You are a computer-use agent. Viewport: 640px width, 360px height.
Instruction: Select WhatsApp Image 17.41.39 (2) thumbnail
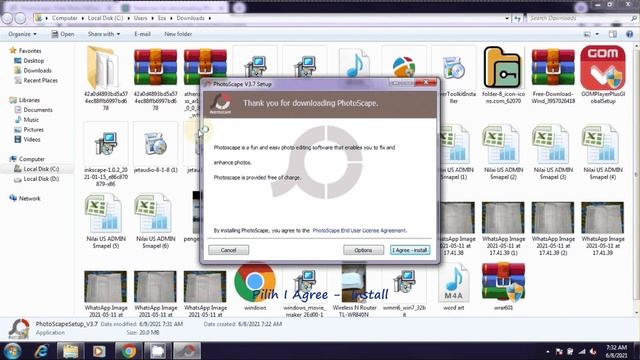(x=553, y=218)
